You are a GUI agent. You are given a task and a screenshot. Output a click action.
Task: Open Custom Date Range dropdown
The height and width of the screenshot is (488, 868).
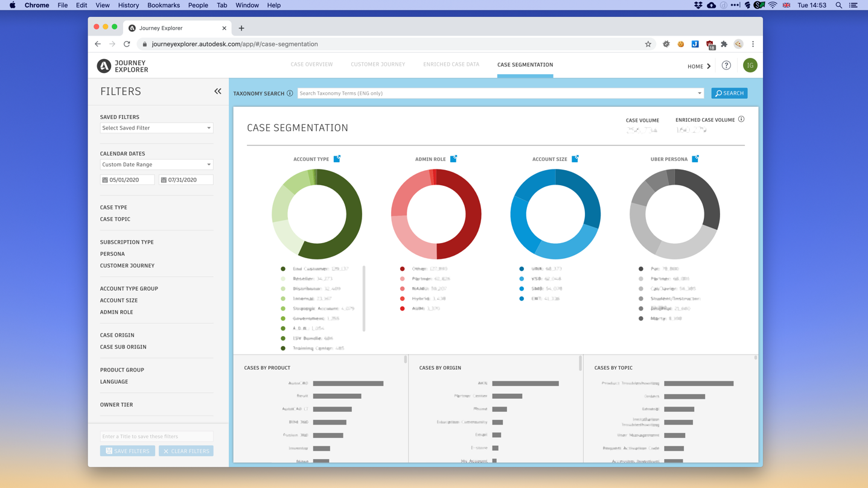(x=156, y=164)
